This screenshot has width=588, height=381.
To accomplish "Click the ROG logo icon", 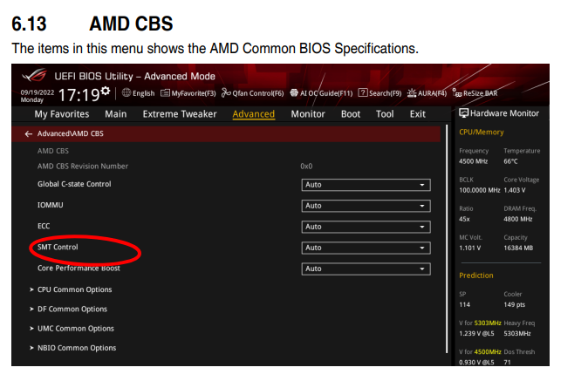I will [x=34, y=75].
